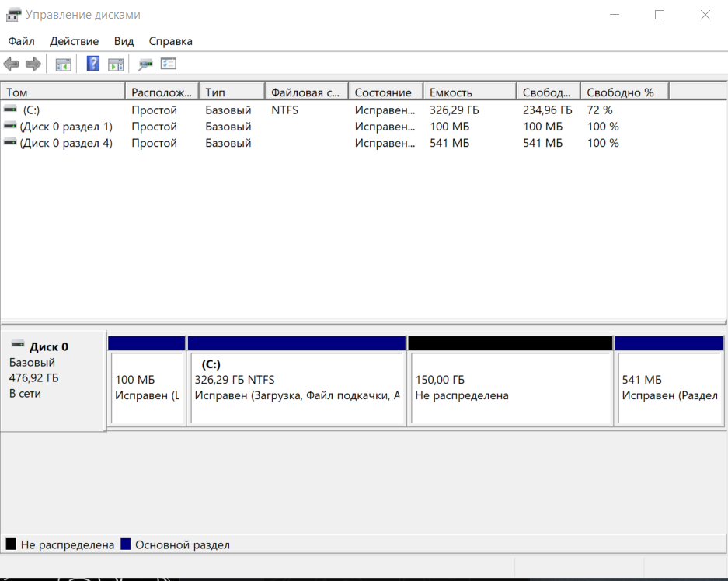This screenshot has width=728, height=581.
Task: Open the Вид menu
Action: [x=123, y=41]
